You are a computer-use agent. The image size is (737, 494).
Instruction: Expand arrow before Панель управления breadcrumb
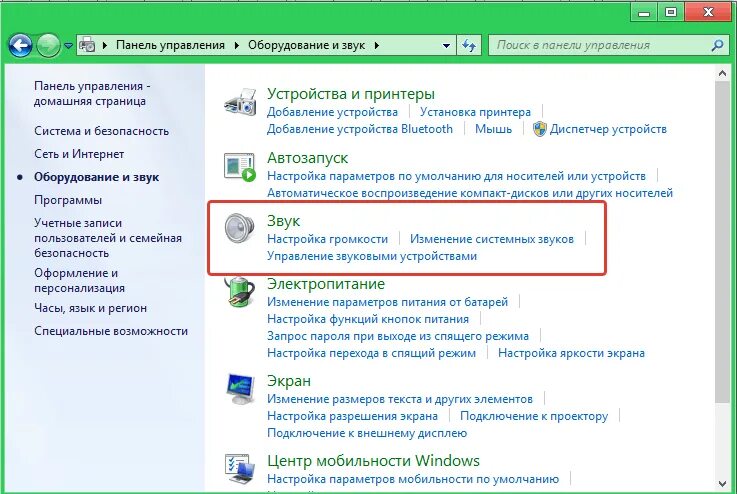pos(105,45)
